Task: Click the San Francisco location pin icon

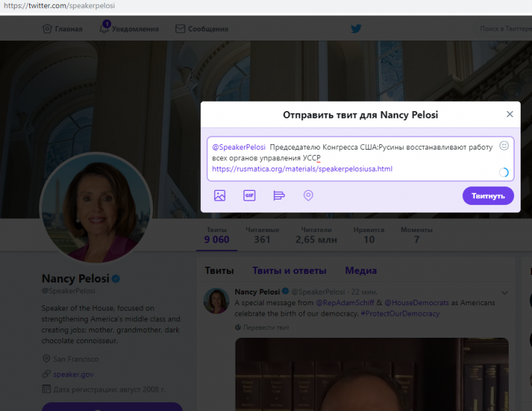Action: coord(46,358)
